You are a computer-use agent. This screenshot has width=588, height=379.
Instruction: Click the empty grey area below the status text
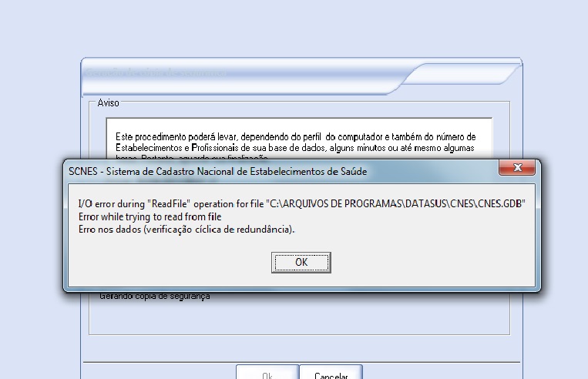[301, 317]
